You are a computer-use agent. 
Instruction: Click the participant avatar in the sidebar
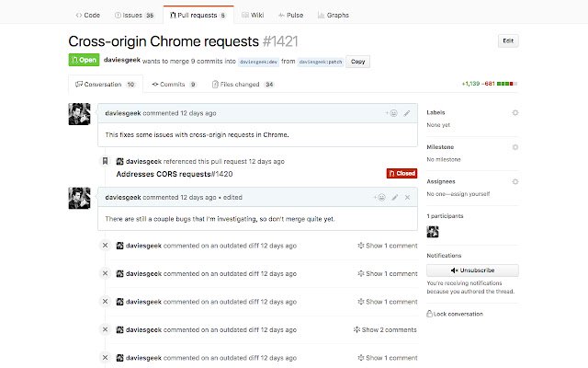[433, 232]
